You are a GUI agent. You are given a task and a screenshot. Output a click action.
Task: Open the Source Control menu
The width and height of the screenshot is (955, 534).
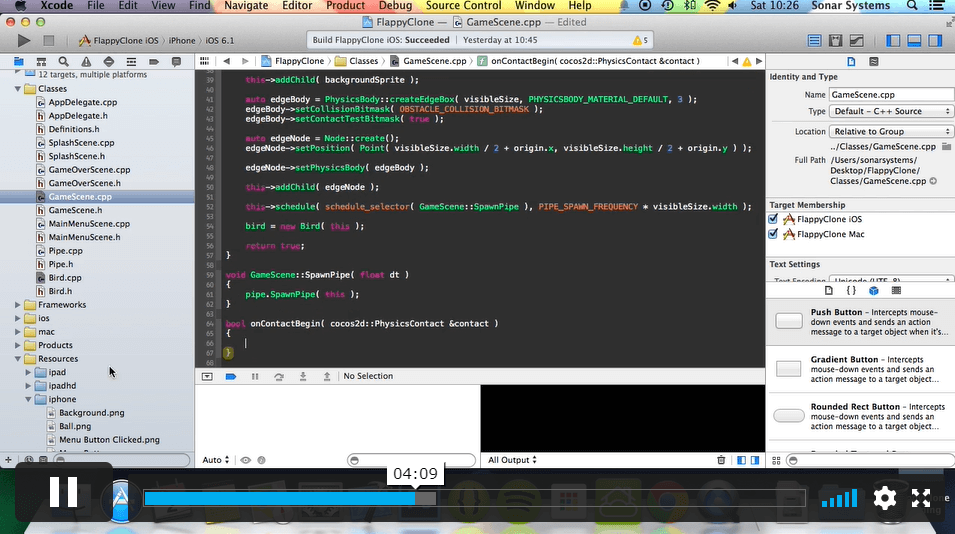[463, 6]
